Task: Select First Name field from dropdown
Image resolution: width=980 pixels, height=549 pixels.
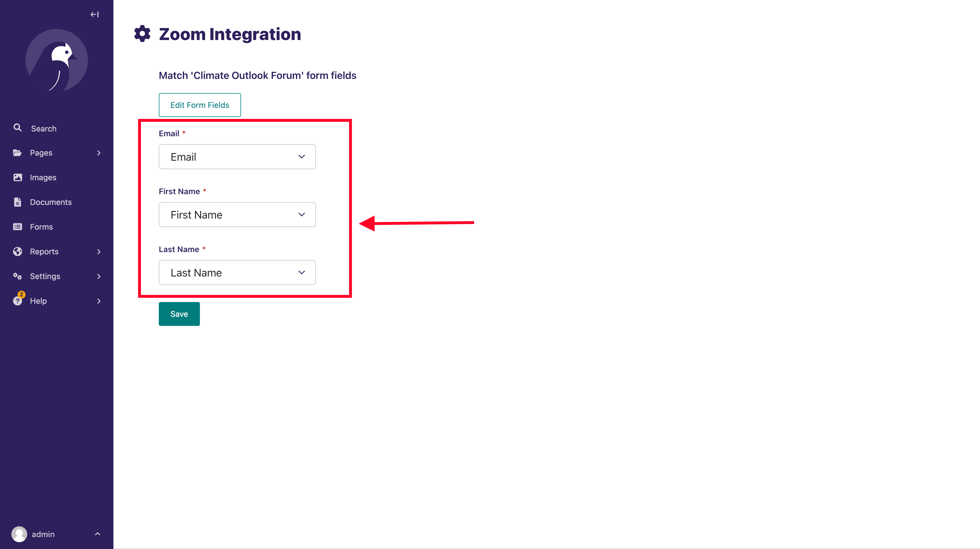Action: click(x=237, y=214)
